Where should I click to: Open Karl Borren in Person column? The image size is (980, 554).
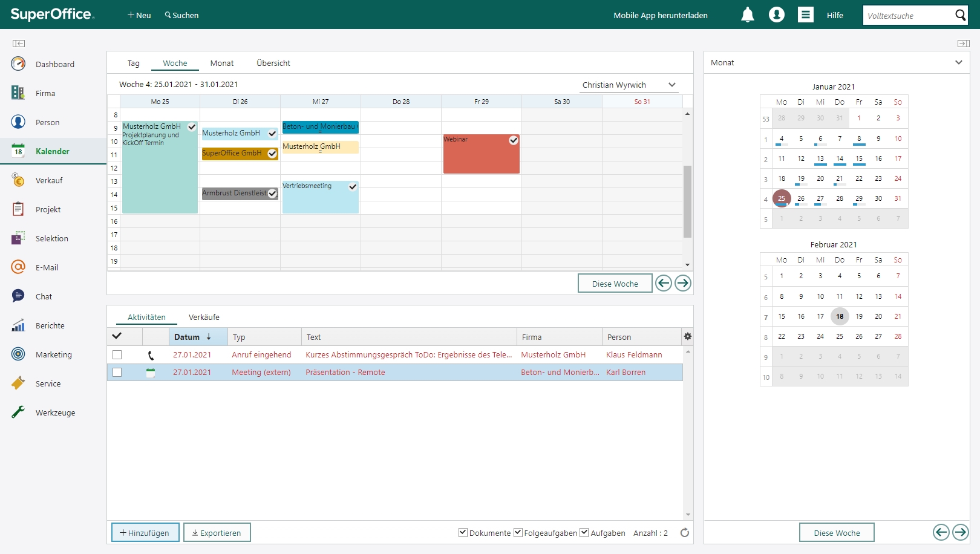click(626, 373)
